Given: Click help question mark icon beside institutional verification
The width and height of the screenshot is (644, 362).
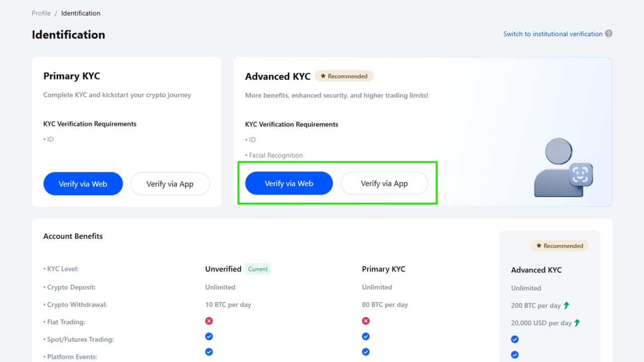Looking at the screenshot, I should coord(609,34).
